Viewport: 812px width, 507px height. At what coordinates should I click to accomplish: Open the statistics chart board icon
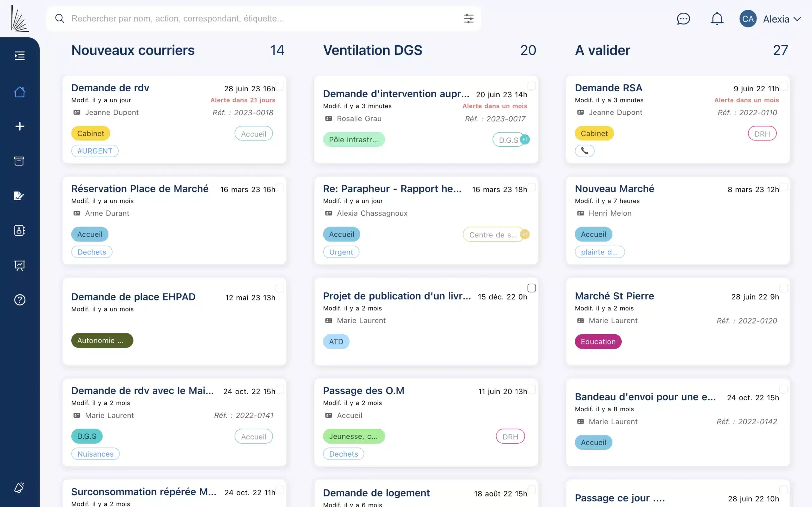(19, 265)
